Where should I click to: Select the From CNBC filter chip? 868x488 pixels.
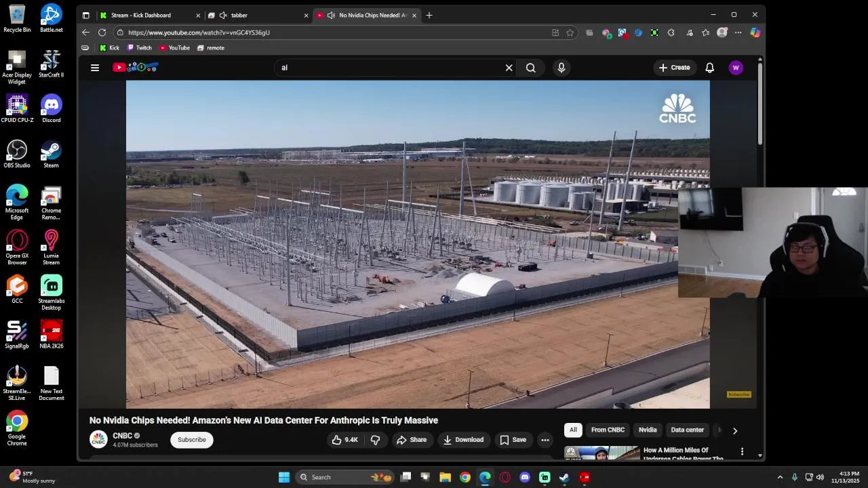point(608,430)
